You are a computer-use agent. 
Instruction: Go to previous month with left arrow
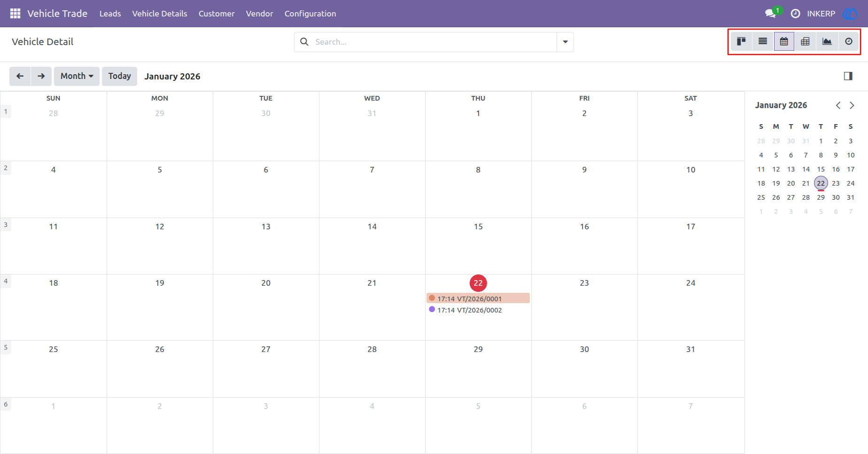click(20, 76)
